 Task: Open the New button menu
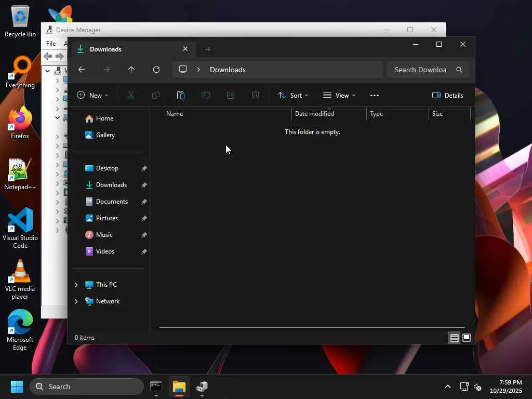(x=92, y=96)
